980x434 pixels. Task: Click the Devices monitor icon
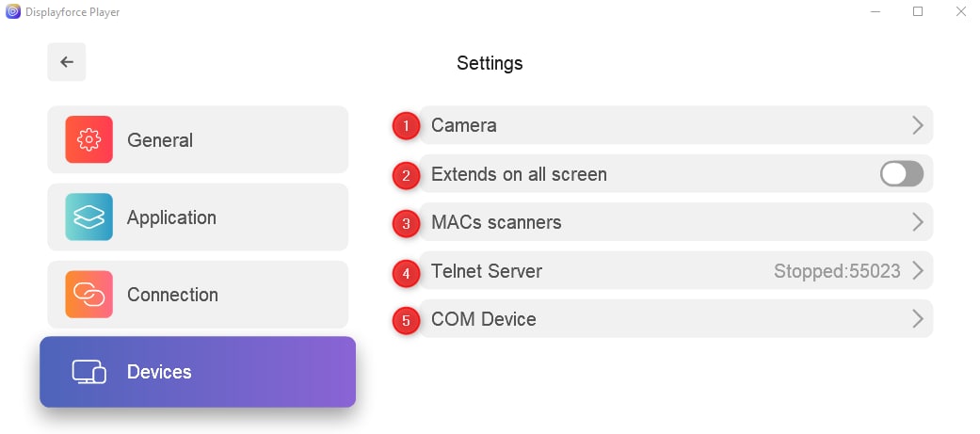[88, 372]
